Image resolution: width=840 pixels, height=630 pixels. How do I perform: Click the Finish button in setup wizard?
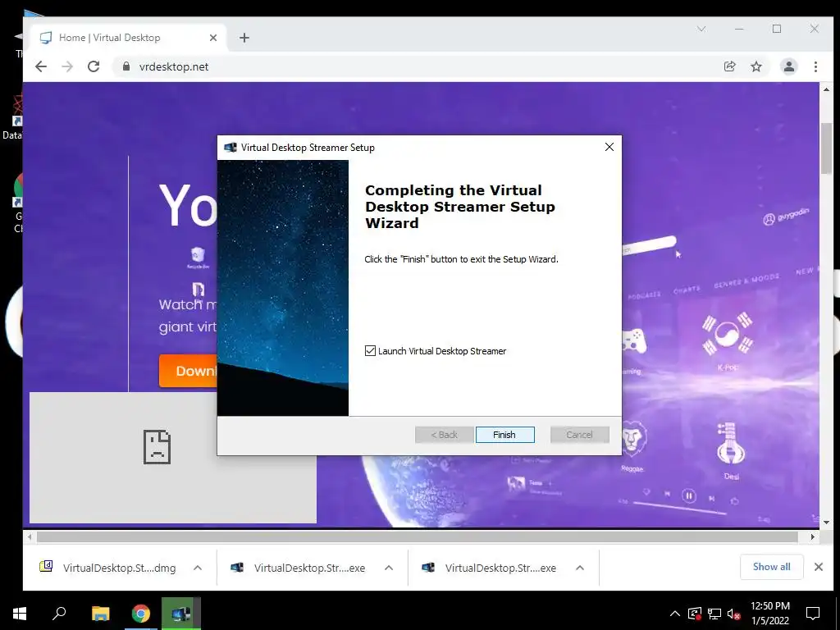coord(504,435)
